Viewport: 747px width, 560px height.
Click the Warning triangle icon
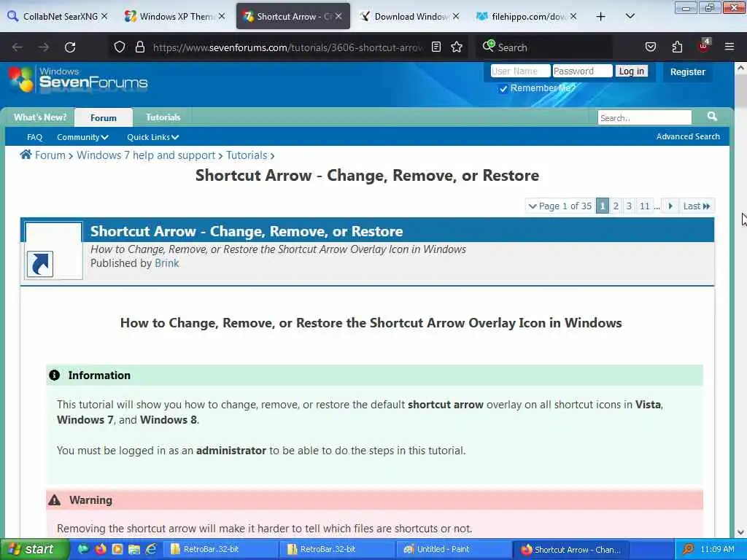coord(54,500)
